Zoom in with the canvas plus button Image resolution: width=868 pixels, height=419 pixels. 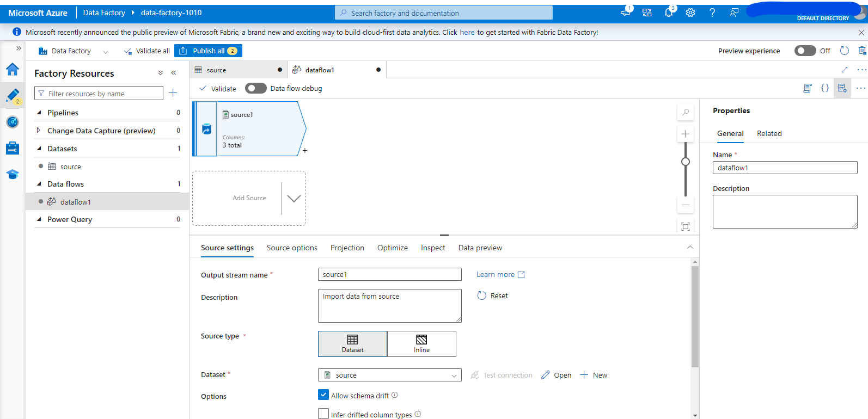click(686, 134)
